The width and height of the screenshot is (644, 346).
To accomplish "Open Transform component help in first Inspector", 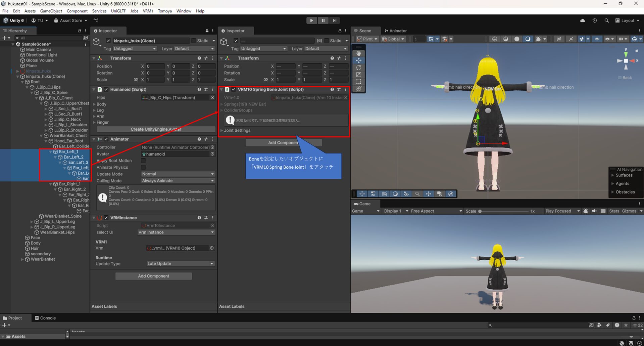I will (199, 58).
